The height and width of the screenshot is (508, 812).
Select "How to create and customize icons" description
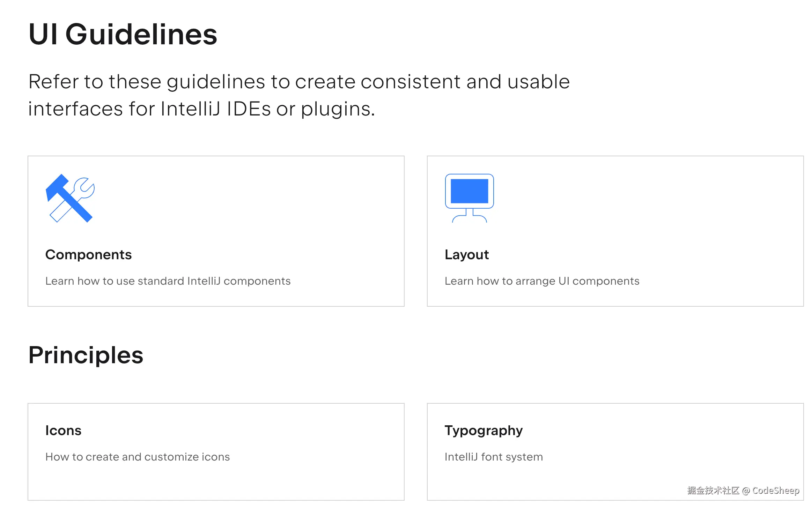coord(138,457)
